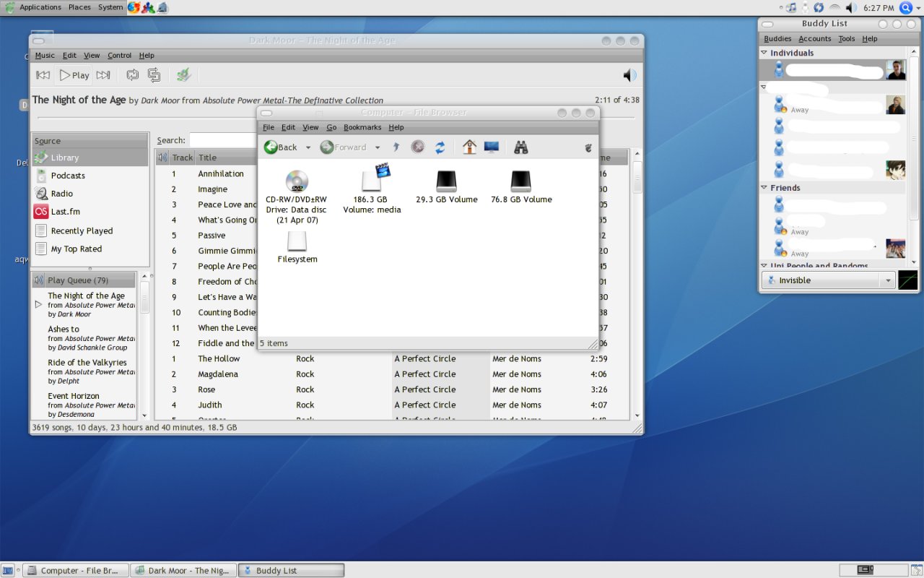Image resolution: width=924 pixels, height=578 pixels.
Task: Open Podcasts source in Rhythmbox
Action: [x=90, y=176]
